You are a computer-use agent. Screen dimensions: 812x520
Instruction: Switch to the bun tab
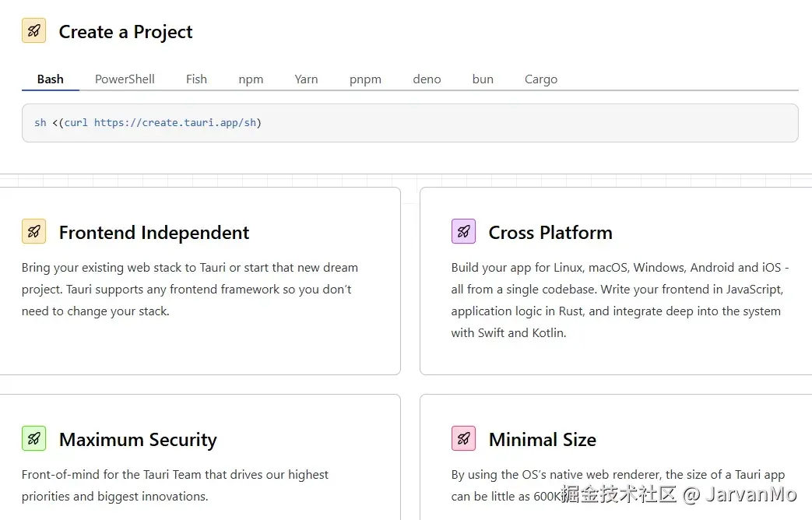pyautogui.click(x=483, y=79)
